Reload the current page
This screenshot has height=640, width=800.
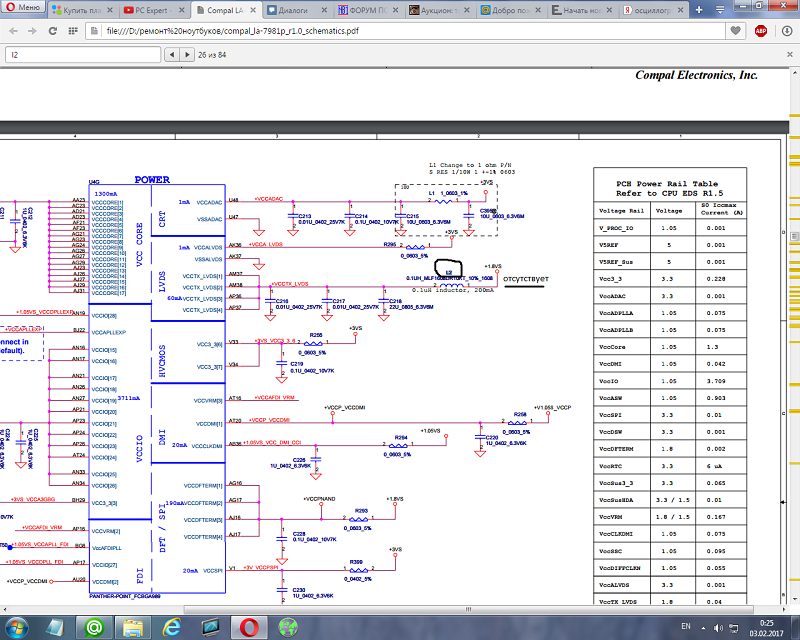tap(53, 31)
